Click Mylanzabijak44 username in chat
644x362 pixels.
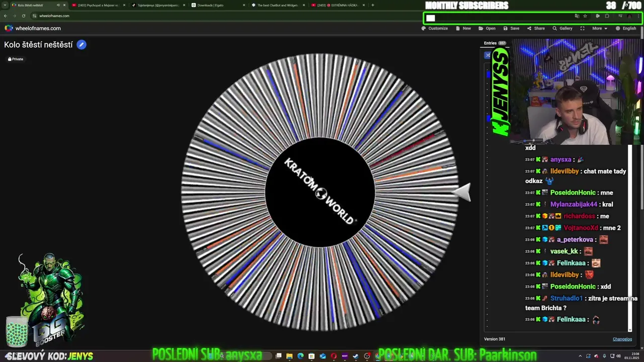click(574, 204)
